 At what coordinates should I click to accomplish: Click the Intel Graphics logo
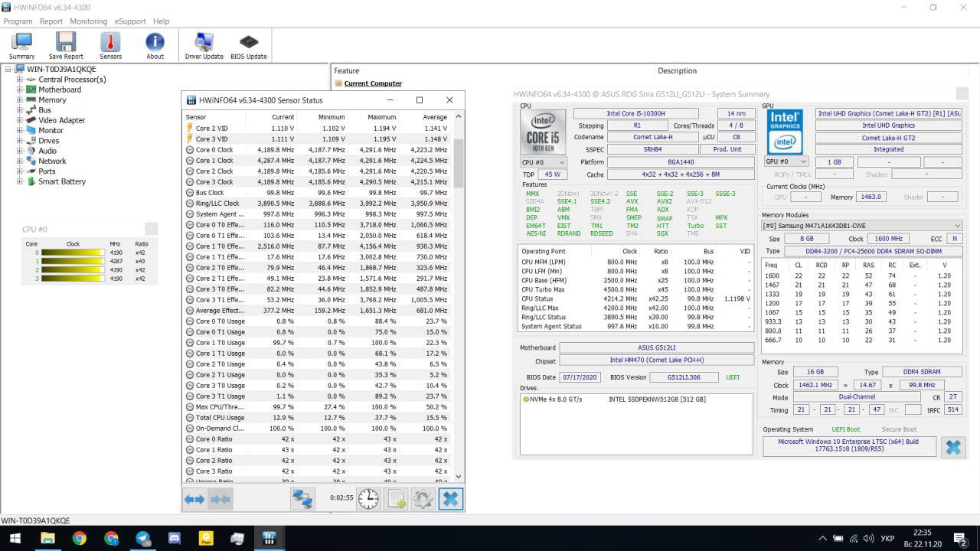786,131
